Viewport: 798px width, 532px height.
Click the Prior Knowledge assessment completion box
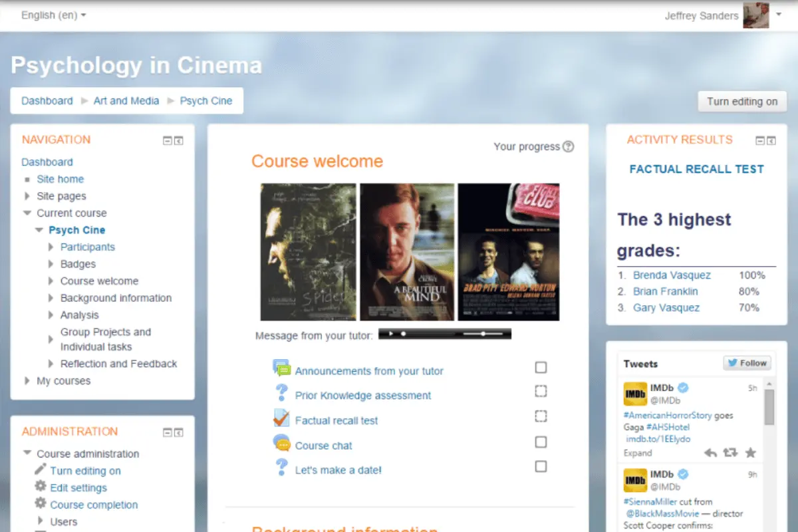pos(541,392)
